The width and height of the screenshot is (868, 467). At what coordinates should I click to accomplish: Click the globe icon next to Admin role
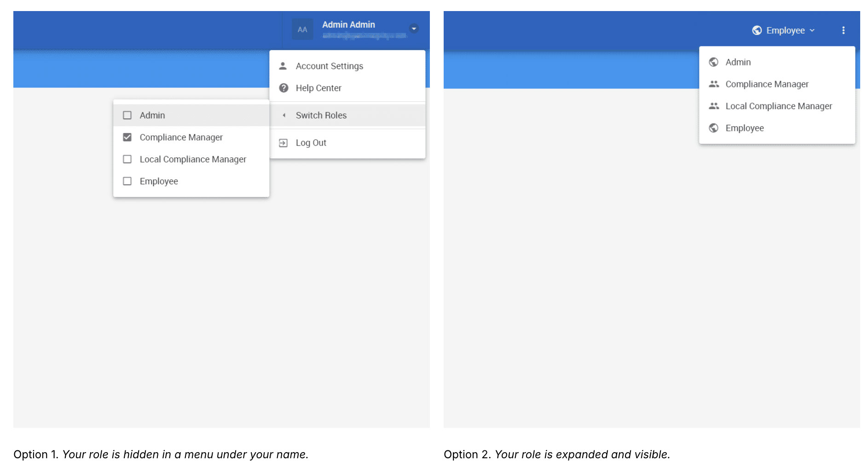[713, 62]
